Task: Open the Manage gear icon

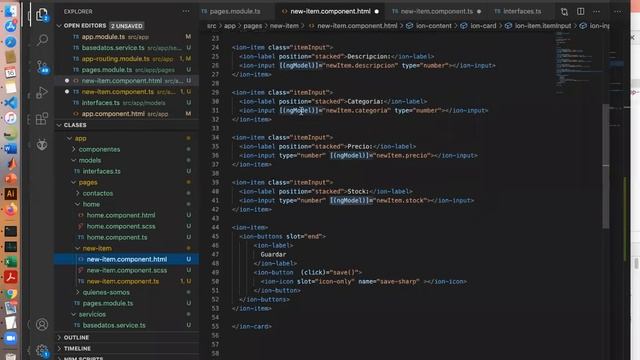Action: point(42,350)
